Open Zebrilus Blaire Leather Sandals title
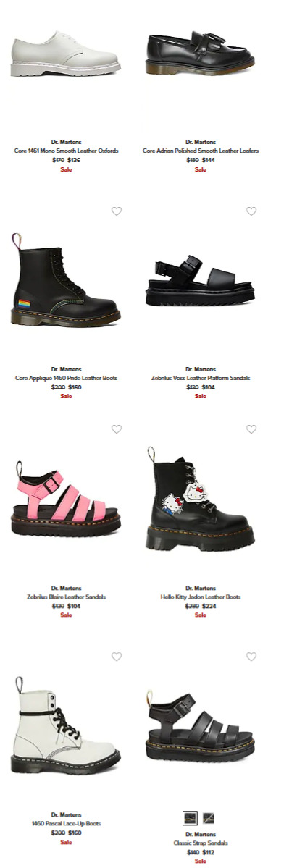Screen dimensions: 297x868 (66, 597)
